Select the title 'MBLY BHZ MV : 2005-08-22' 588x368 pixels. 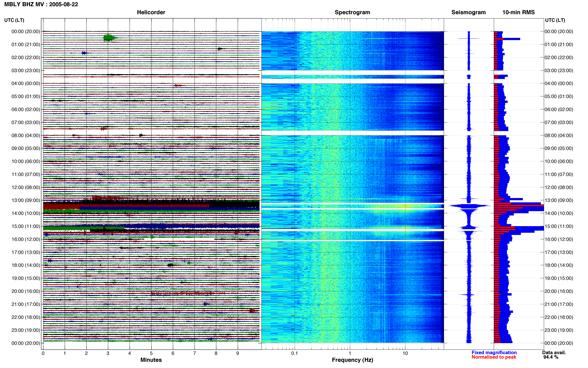41,4
